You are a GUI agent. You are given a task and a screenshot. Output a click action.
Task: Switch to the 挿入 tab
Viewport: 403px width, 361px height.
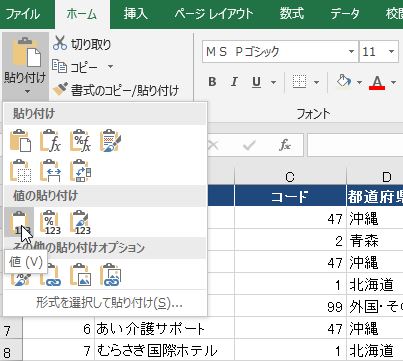pos(135,14)
